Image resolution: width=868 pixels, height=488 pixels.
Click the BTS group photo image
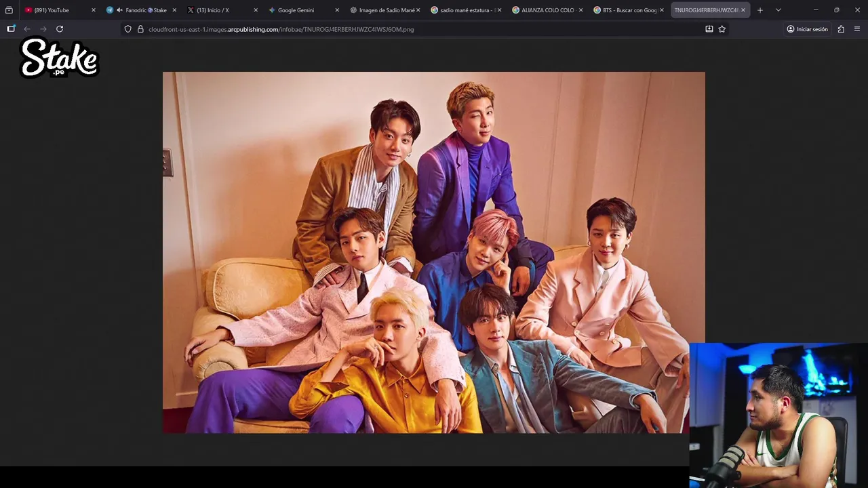[434, 252]
